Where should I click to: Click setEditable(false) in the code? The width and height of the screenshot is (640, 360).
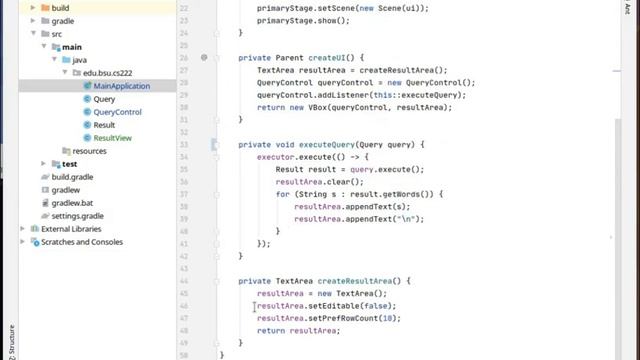[352, 306]
